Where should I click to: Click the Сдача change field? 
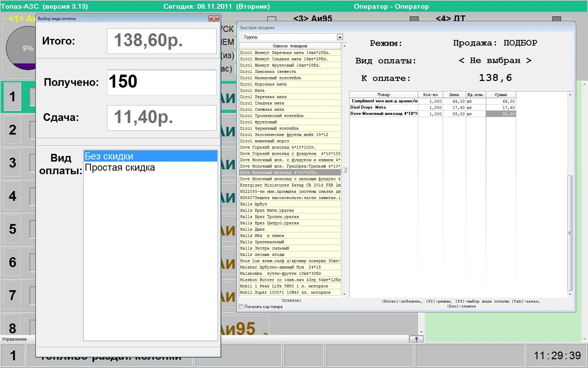(162, 118)
